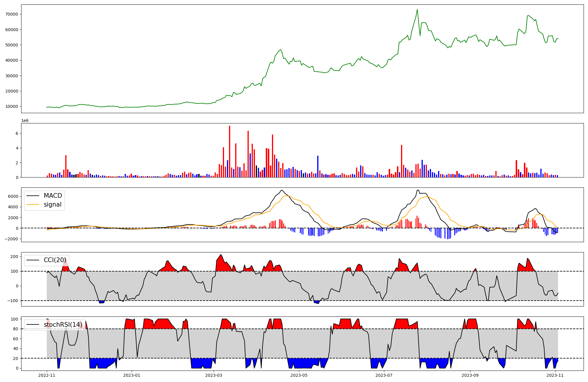Click the 2022-11 date tick label
This screenshot has height=382, width=588.
(47, 375)
